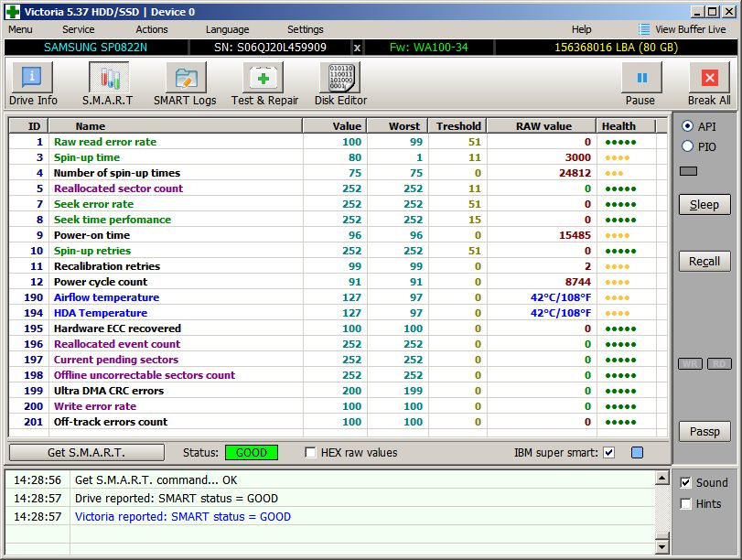Open the Service menu
Viewport: 742px width, 560px height.
click(x=78, y=29)
